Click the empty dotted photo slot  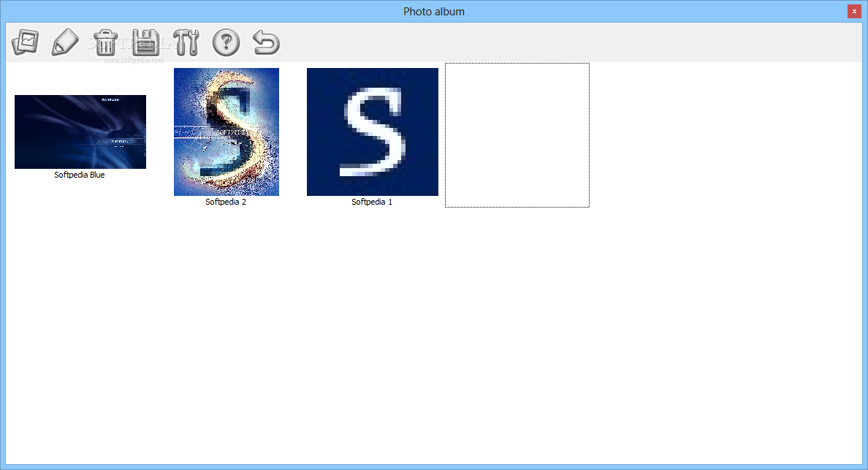coord(517,135)
